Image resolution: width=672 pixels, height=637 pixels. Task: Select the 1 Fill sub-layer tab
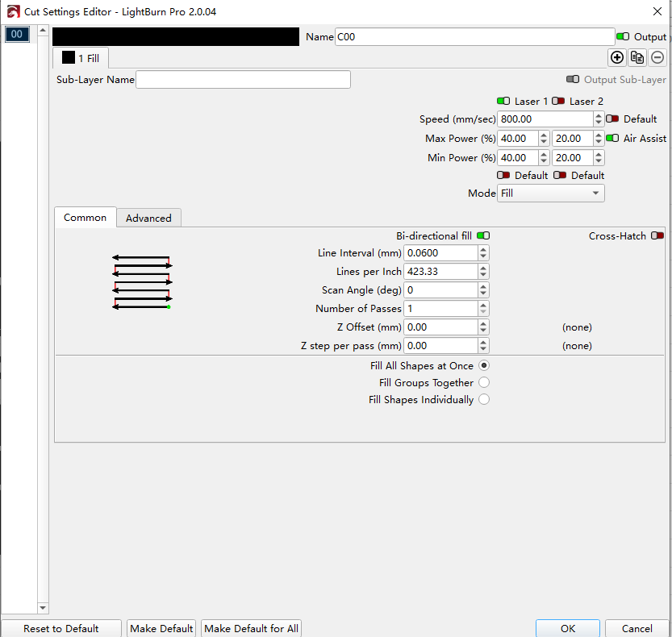click(81, 58)
